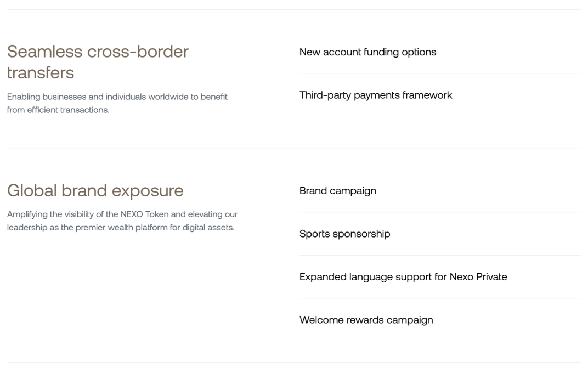Image resolution: width=588 pixels, height=373 pixels.
Task: Click top divider above Seamless cross-border heading
Action: pyautogui.click(x=294, y=9)
